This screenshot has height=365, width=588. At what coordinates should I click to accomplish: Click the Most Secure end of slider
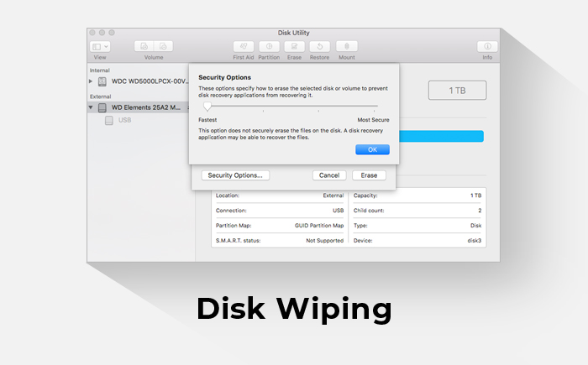pos(377,107)
